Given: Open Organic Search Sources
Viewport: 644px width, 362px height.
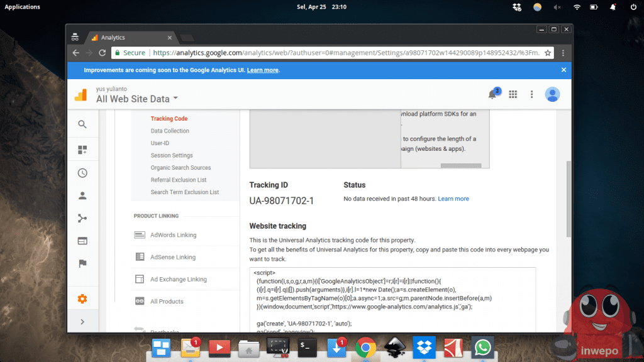Looking at the screenshot, I should tap(180, 168).
